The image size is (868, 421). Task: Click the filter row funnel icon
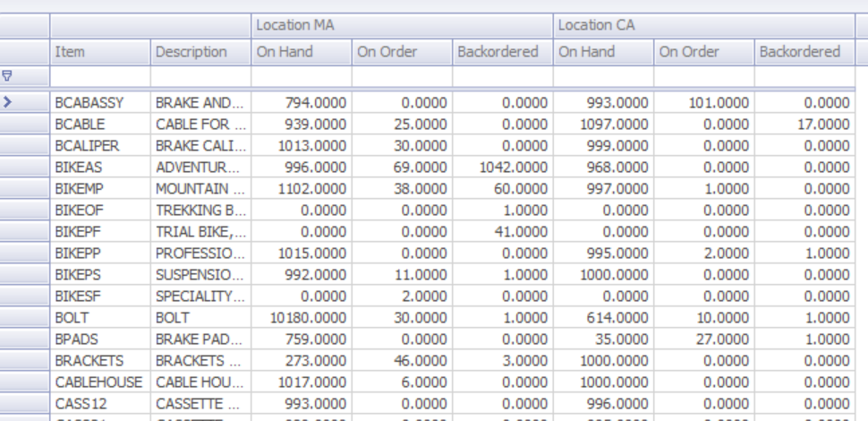(x=7, y=76)
